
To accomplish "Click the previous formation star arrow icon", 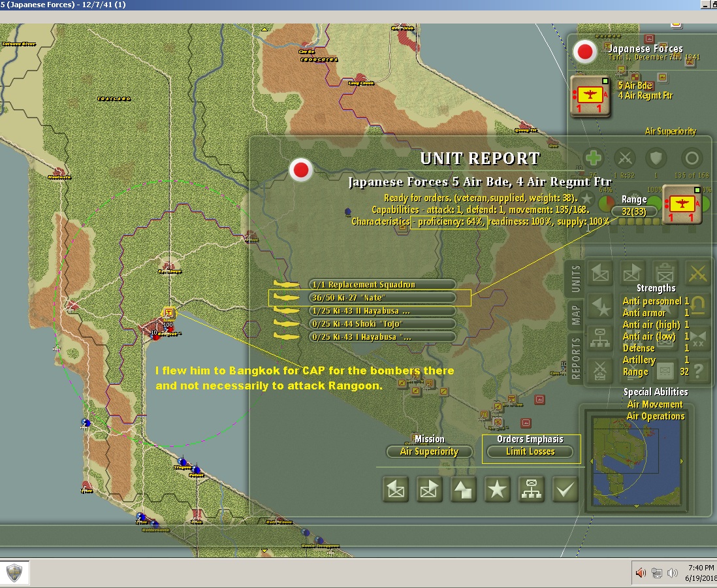I will 599,306.
